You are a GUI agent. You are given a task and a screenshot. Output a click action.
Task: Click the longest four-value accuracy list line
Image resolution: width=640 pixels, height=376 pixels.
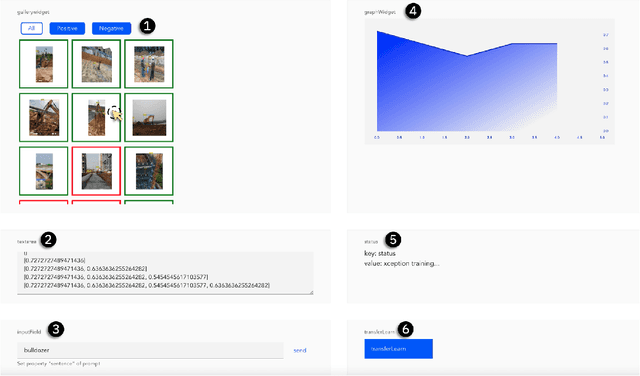click(147, 285)
